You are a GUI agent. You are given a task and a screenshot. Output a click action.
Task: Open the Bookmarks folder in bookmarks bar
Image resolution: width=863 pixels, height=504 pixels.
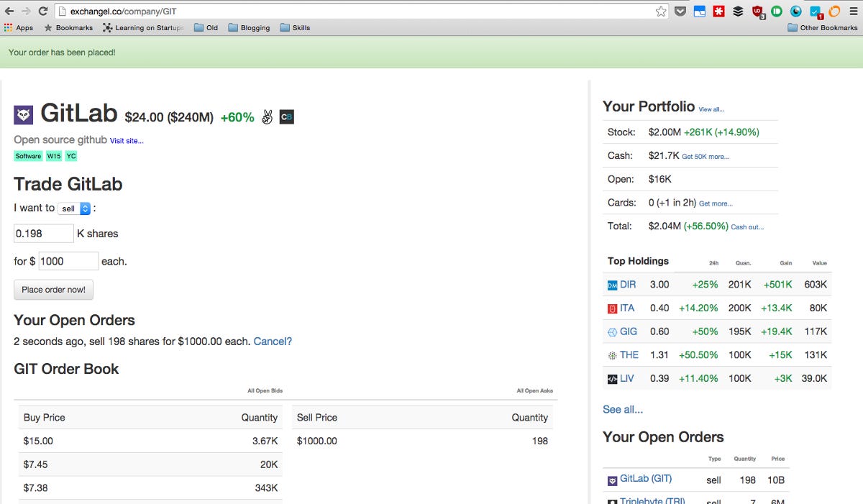tap(68, 28)
